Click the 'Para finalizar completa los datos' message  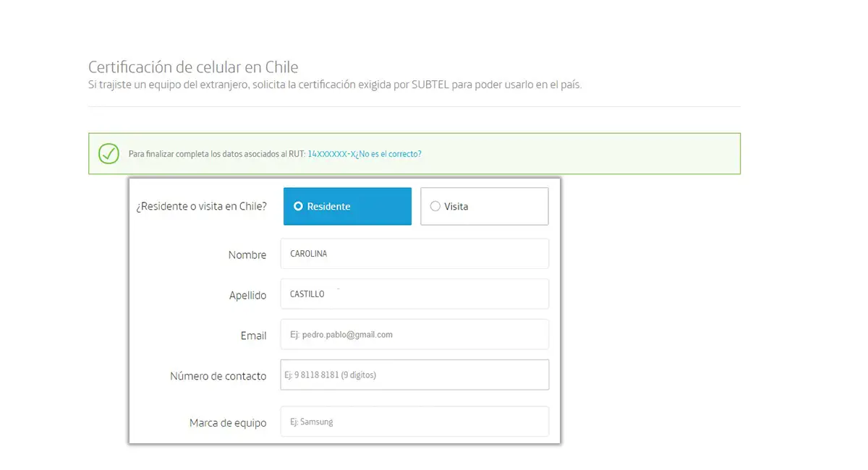(x=217, y=154)
